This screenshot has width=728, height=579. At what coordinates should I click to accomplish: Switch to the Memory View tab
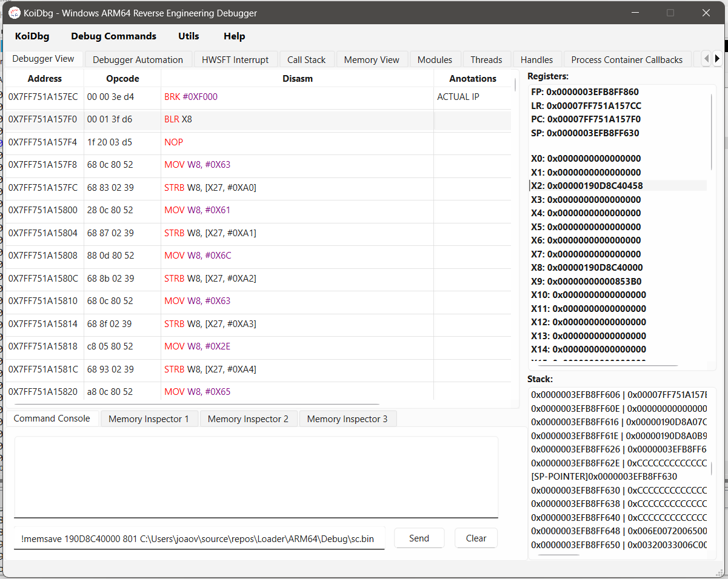[372, 60]
